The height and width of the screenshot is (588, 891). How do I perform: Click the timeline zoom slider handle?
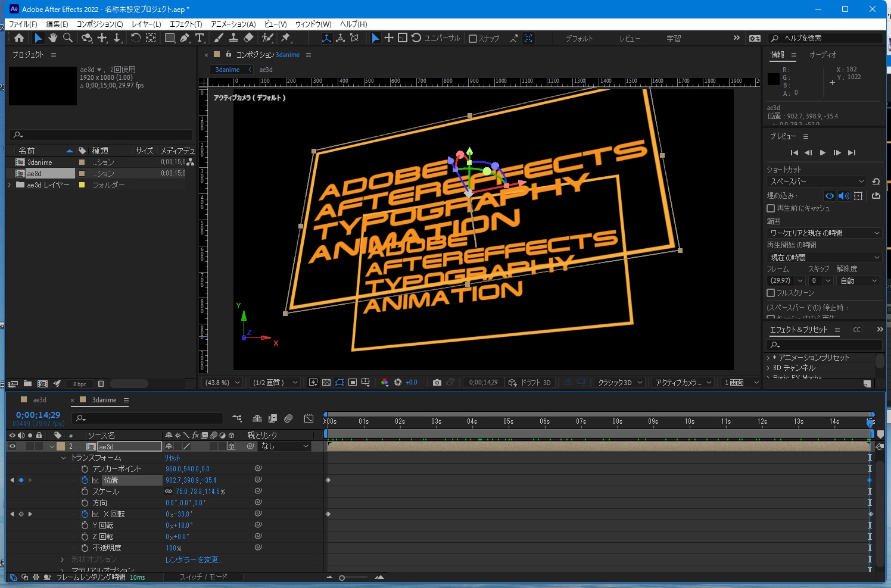[x=342, y=577]
